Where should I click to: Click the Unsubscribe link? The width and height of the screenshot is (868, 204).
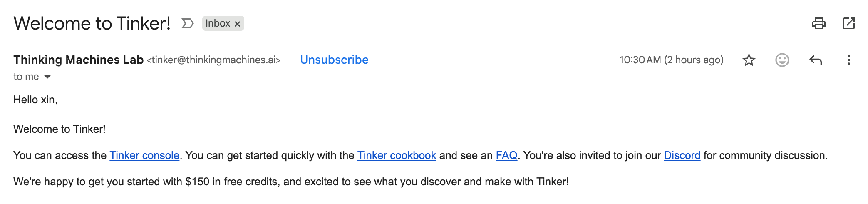point(334,60)
